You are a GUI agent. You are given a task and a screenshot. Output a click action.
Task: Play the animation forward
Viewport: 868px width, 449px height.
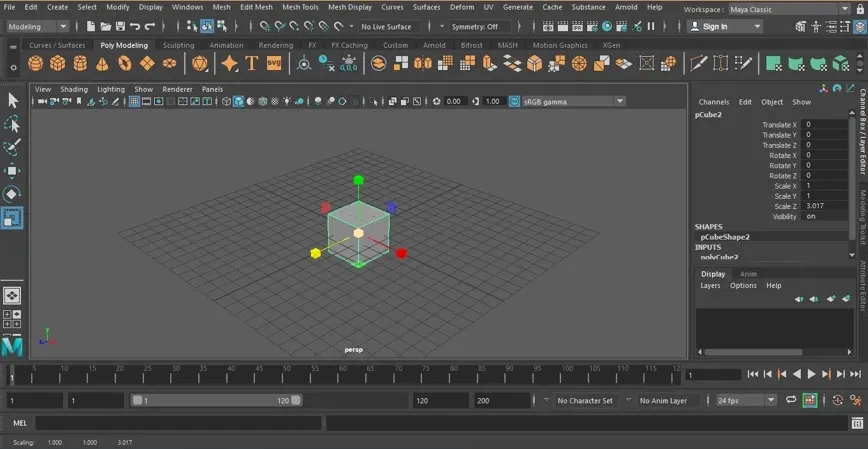pyautogui.click(x=812, y=374)
